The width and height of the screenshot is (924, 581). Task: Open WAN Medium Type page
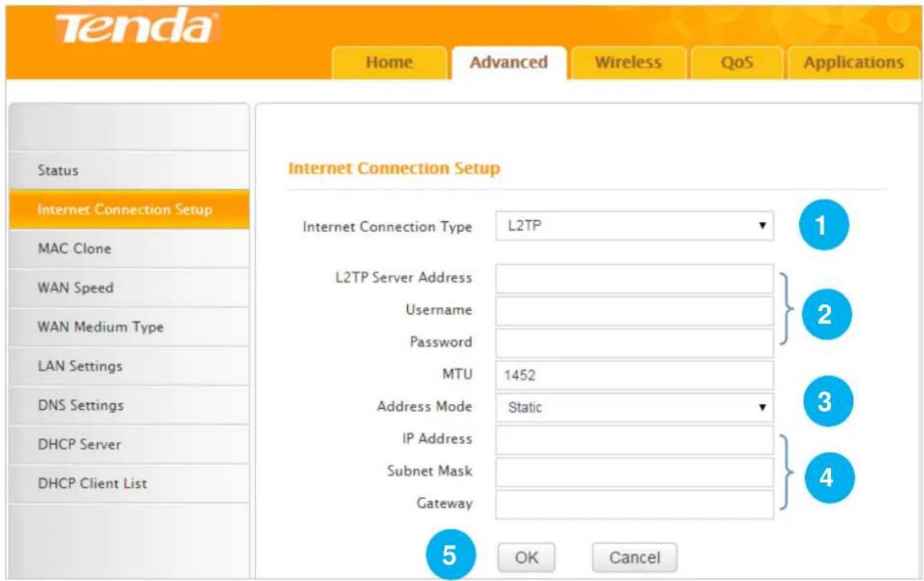click(127, 327)
